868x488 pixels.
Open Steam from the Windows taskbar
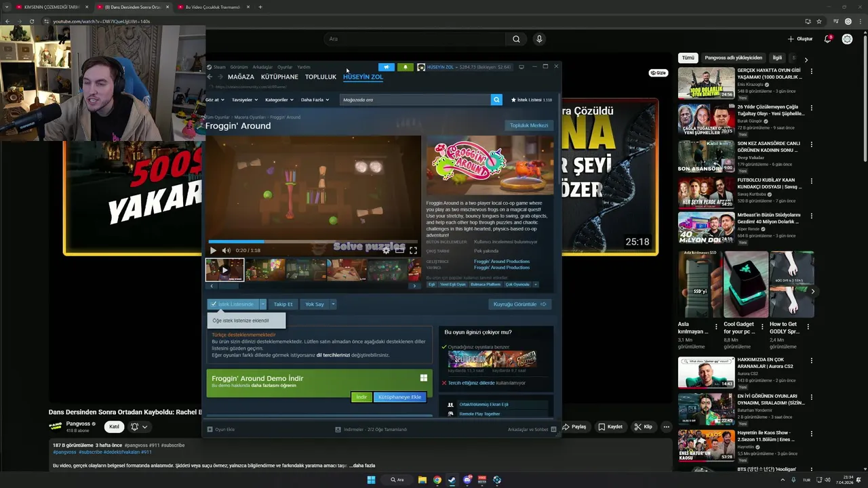452,480
